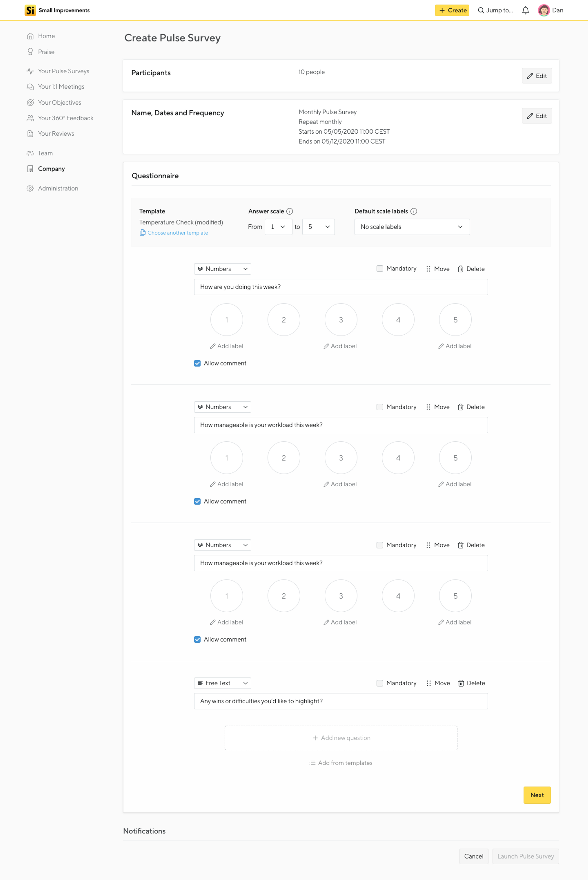Screen dimensions: 588x880
Task: Uncheck Allow comment on first question
Action: tap(197, 363)
